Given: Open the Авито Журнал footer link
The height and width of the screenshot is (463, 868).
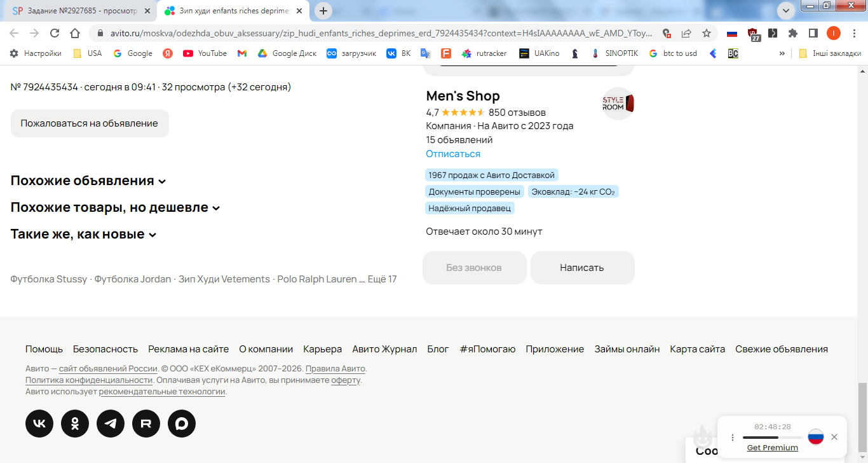Looking at the screenshot, I should click(x=384, y=349).
